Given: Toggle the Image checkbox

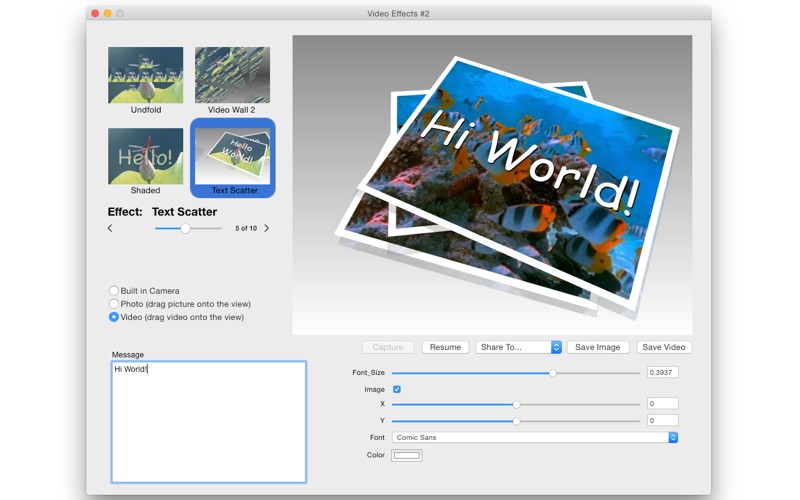Looking at the screenshot, I should coord(397,389).
